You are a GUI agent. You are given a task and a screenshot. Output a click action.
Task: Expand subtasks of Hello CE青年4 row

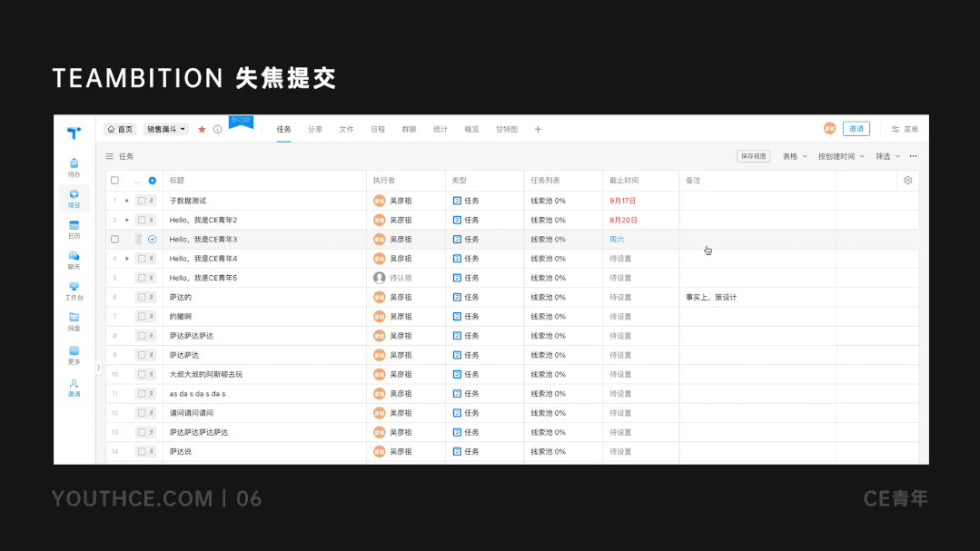click(x=127, y=259)
